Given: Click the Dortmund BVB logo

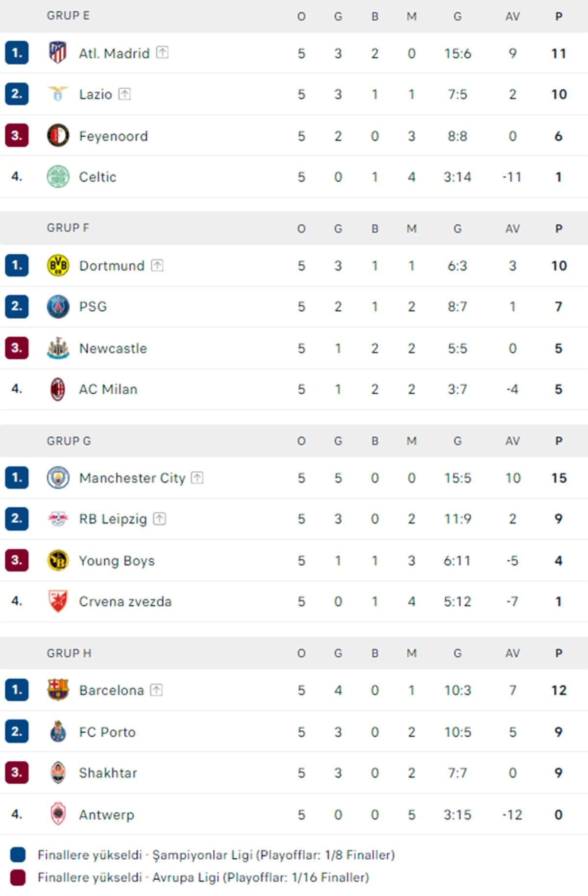Looking at the screenshot, I should 58,265.
